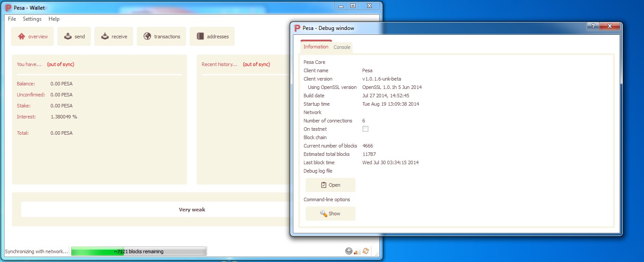Click the OpenSSL 1.0.1h version value

[x=392, y=87]
